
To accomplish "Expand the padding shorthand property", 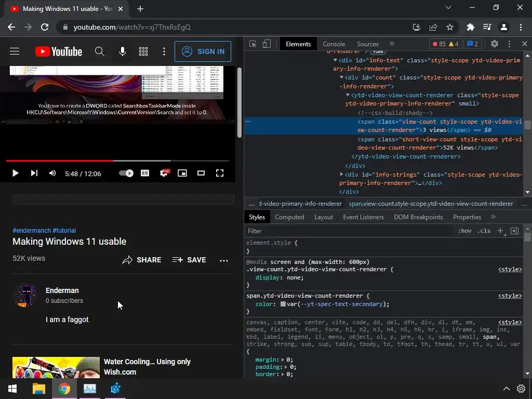I will (286, 367).
